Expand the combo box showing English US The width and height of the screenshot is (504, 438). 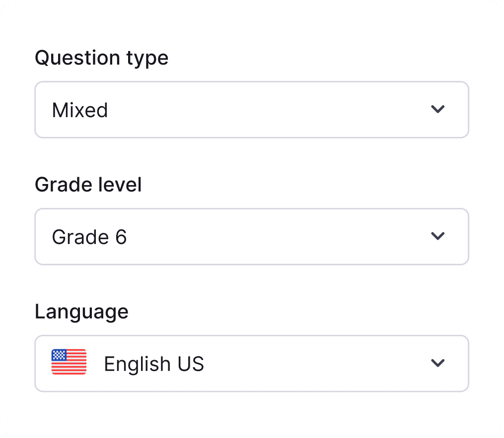(x=251, y=364)
